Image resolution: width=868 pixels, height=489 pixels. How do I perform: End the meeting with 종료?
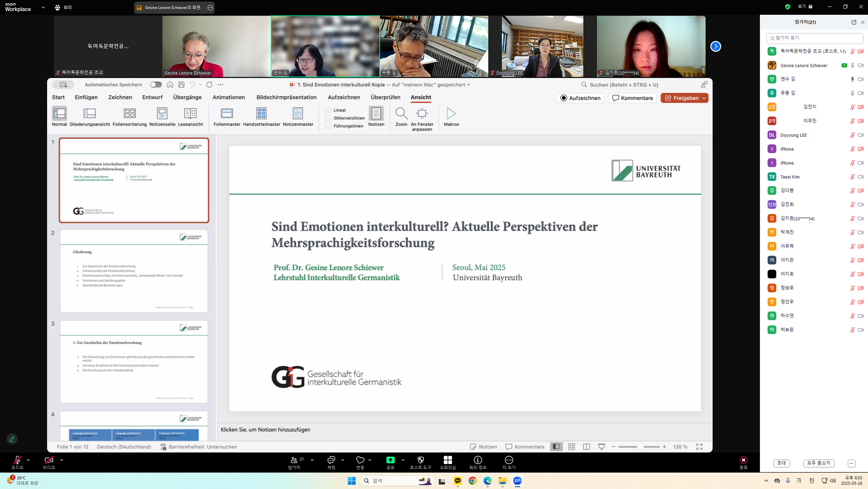click(x=743, y=462)
